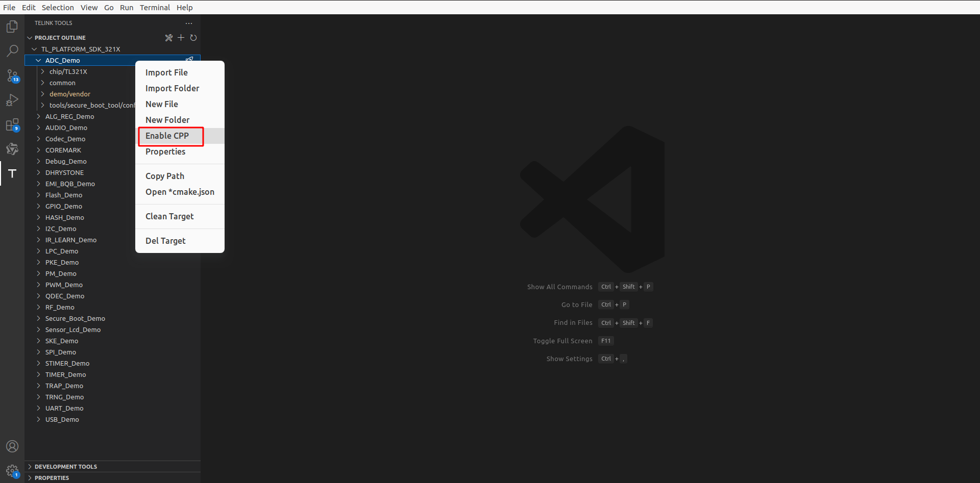Screen dimensions: 980x483
Task: Open the Explorer view
Action: tap(12, 27)
